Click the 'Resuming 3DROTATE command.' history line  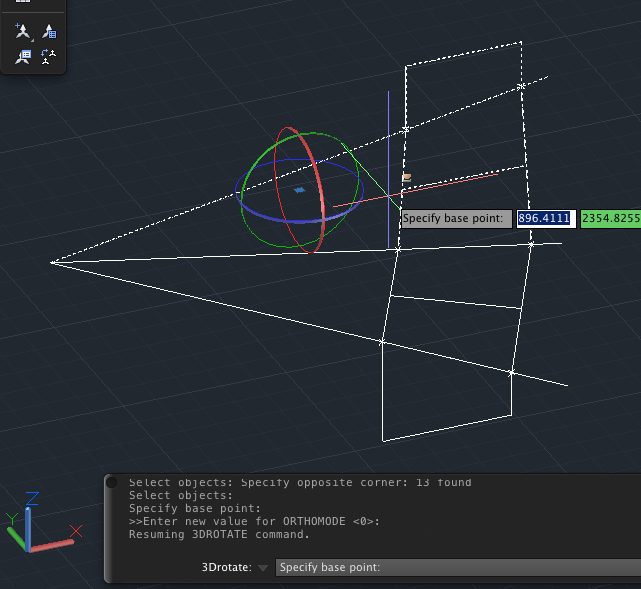pos(220,534)
